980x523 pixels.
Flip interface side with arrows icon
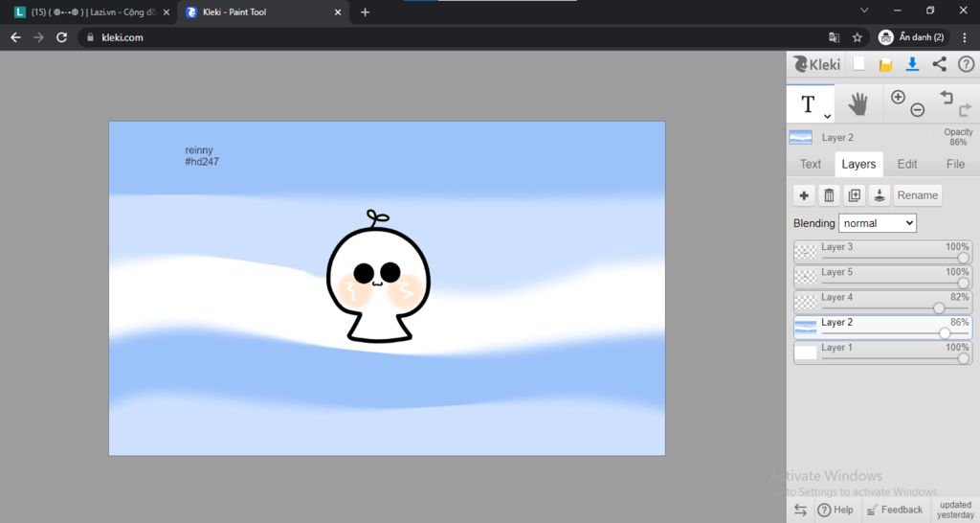(x=801, y=510)
